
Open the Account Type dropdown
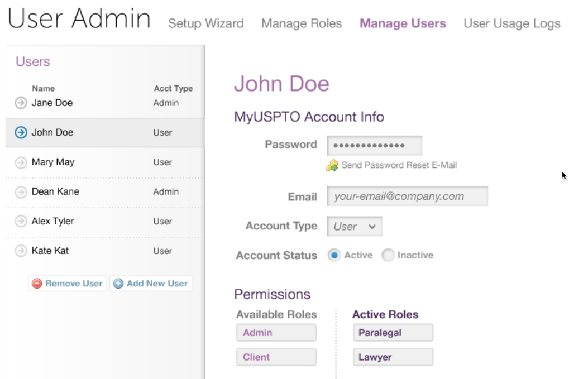click(355, 227)
